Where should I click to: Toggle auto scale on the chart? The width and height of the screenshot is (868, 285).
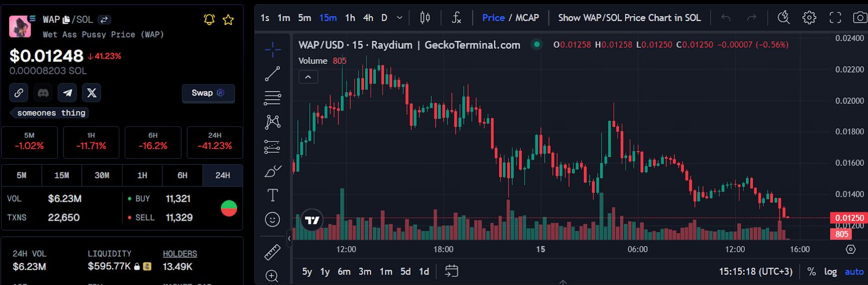point(854,271)
